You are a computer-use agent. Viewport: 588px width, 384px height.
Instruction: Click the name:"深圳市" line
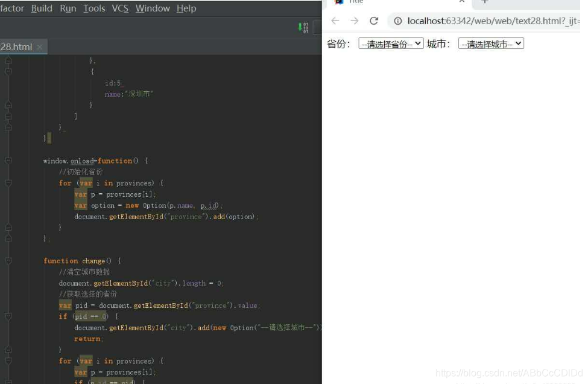pyautogui.click(x=129, y=94)
